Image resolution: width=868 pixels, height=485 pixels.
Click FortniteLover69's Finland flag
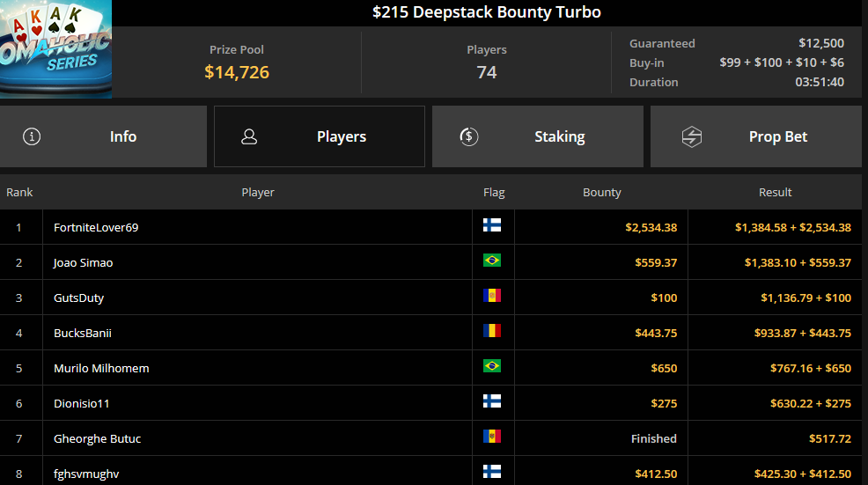pos(492,224)
